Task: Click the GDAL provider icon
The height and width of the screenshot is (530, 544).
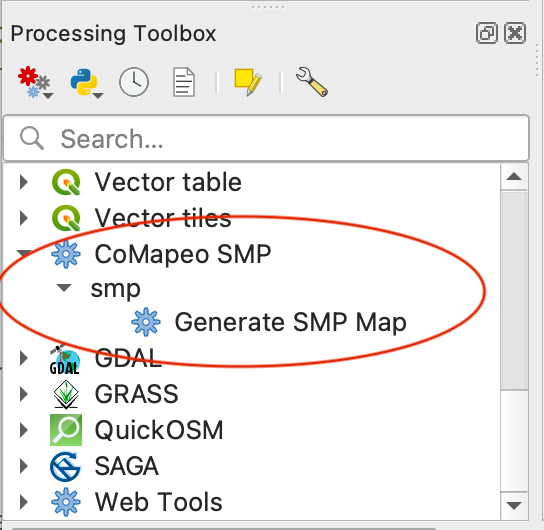Action: (65, 359)
